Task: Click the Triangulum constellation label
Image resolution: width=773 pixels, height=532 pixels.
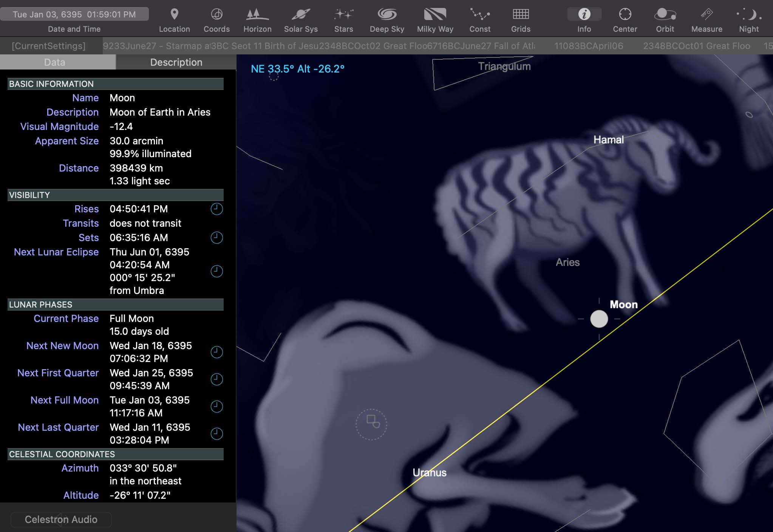Action: [x=504, y=66]
